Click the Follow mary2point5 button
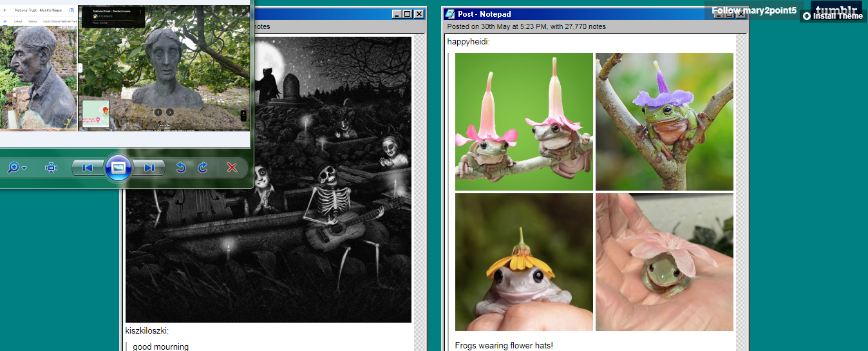 click(x=754, y=10)
